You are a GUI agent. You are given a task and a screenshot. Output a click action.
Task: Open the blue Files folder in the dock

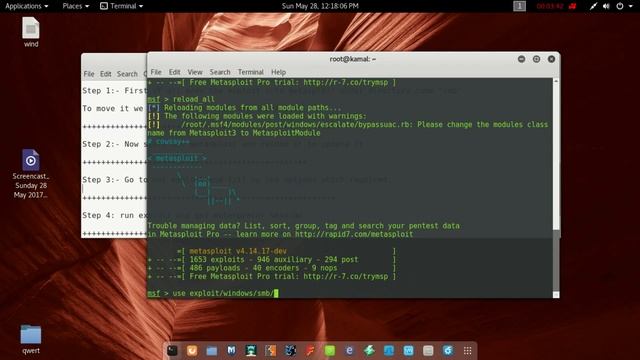tap(211, 351)
